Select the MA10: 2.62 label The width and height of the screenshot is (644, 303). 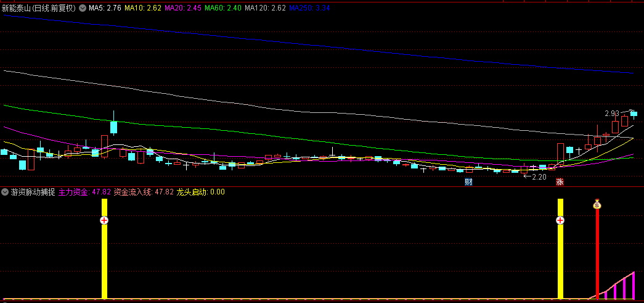[x=142, y=8]
